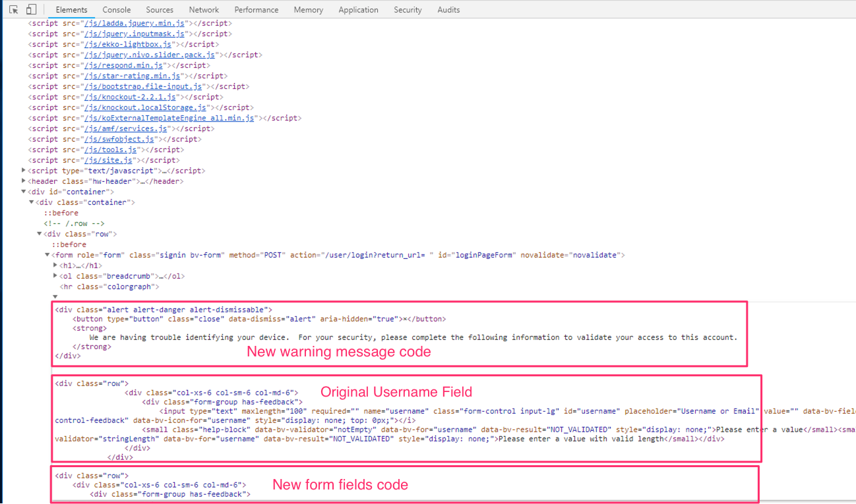Activate the inspect element picker icon
Screen dimensions: 856x504
(14, 9)
